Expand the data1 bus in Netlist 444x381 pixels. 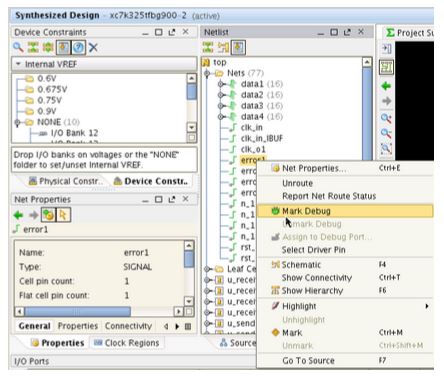(x=220, y=84)
